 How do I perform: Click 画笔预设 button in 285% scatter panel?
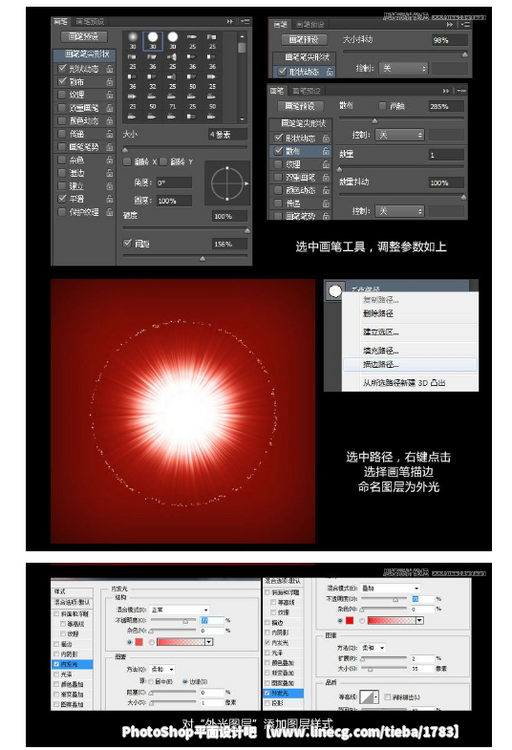click(x=300, y=106)
